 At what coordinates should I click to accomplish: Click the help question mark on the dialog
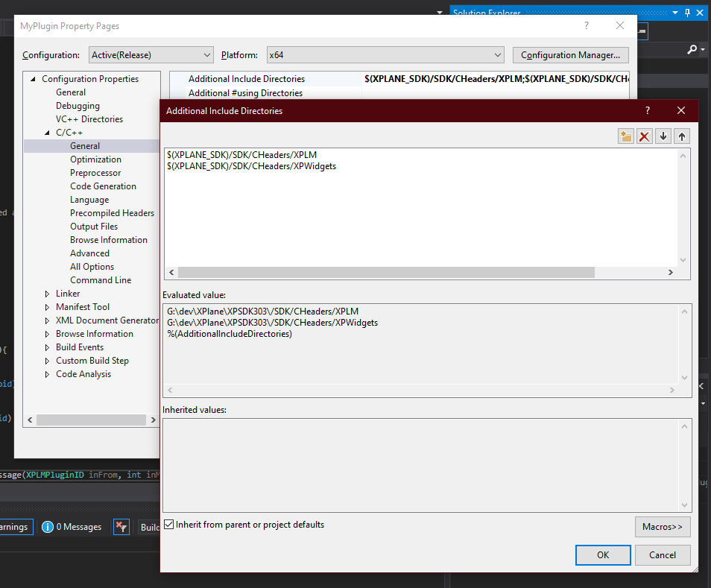tap(647, 110)
